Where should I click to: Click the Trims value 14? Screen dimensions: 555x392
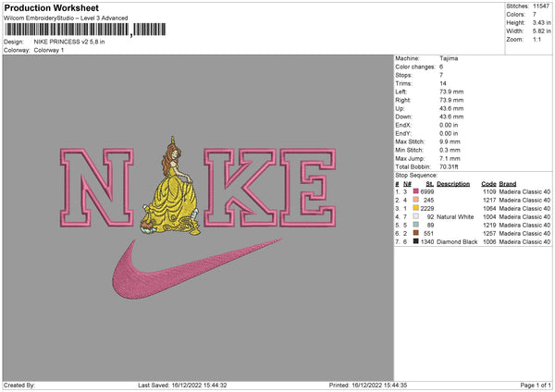(x=443, y=83)
